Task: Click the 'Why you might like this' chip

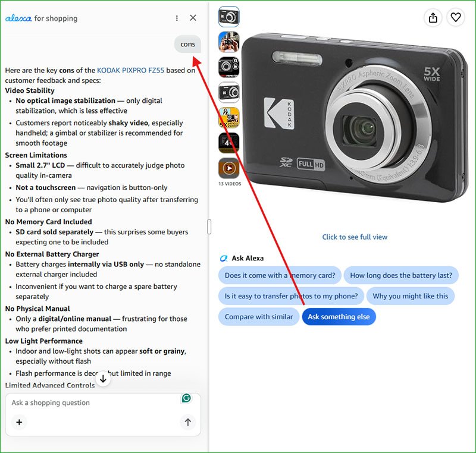Action: [x=411, y=296]
